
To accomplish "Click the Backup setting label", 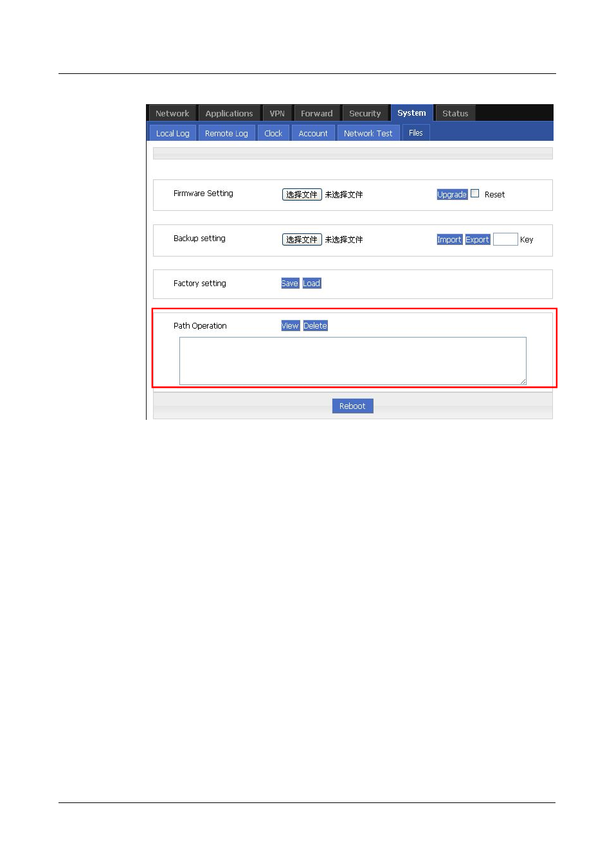I will pos(199,239).
